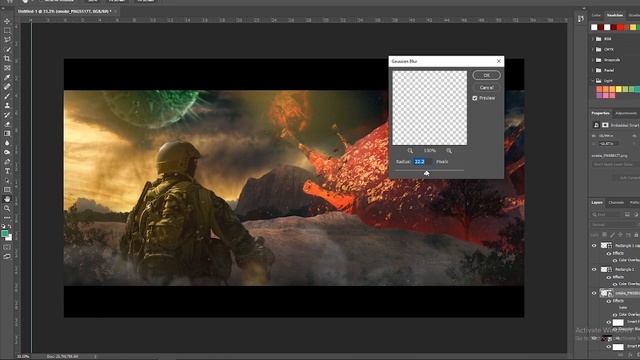Open the layer comp dropdown in Properties

click(x=615, y=164)
